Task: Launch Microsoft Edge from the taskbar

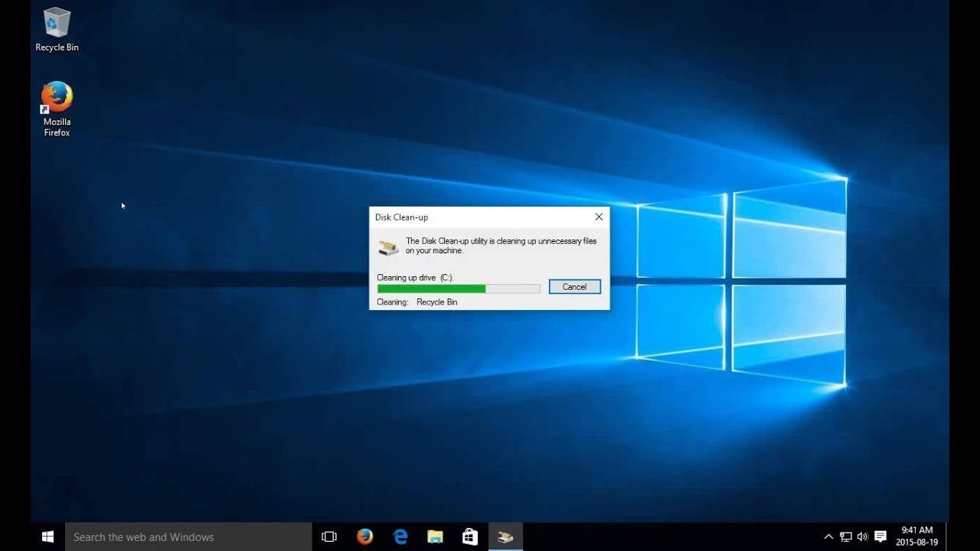Action: pos(400,536)
